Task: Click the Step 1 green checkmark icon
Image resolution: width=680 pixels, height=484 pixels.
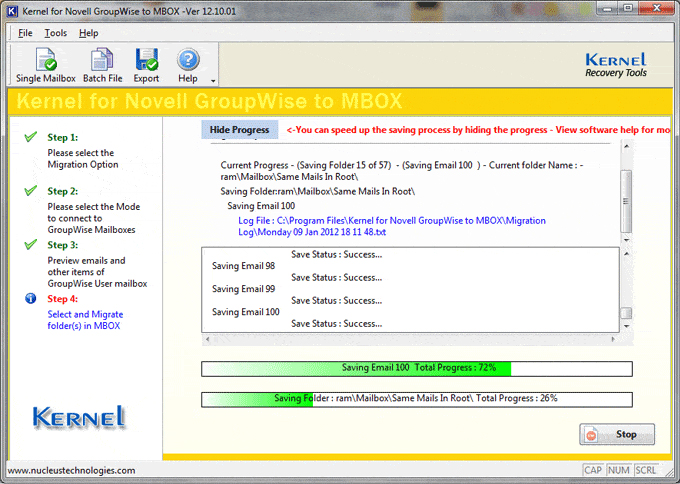Action: tap(31, 137)
